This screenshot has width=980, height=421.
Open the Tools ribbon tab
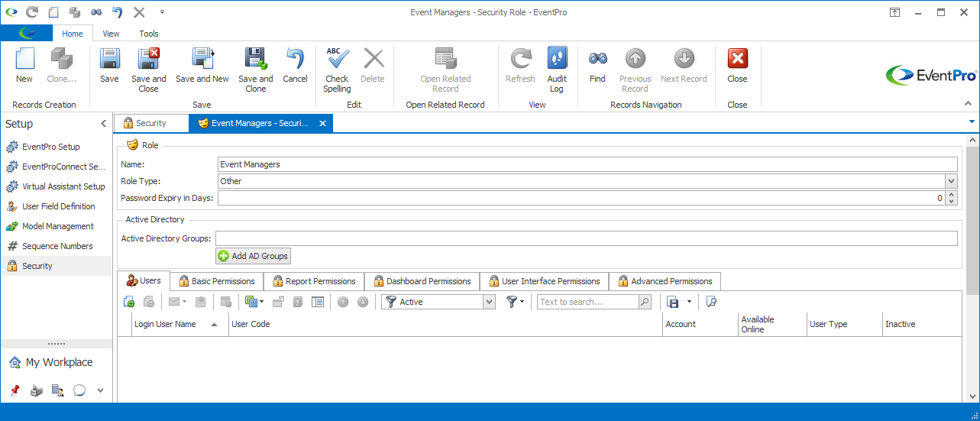tap(149, 34)
